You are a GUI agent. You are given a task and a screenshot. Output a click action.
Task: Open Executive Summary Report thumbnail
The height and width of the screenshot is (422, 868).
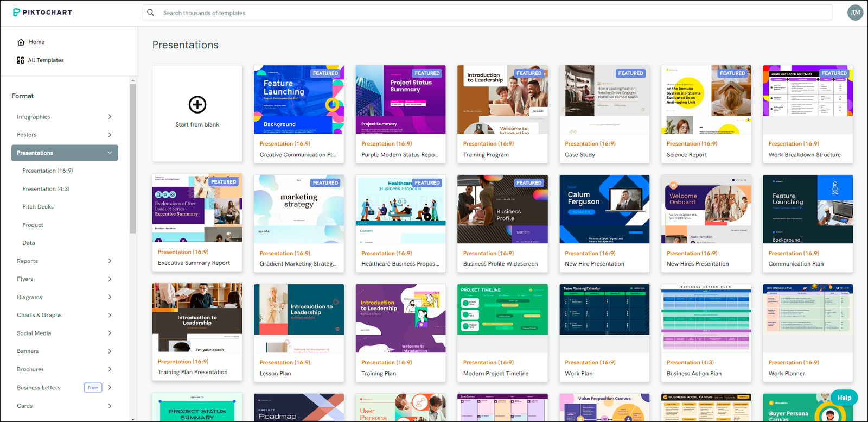(x=197, y=208)
